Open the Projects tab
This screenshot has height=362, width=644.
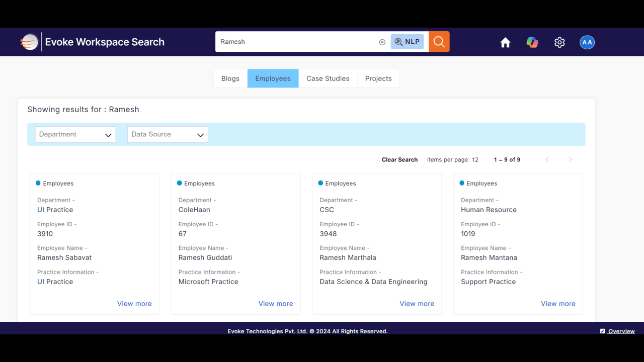point(378,78)
